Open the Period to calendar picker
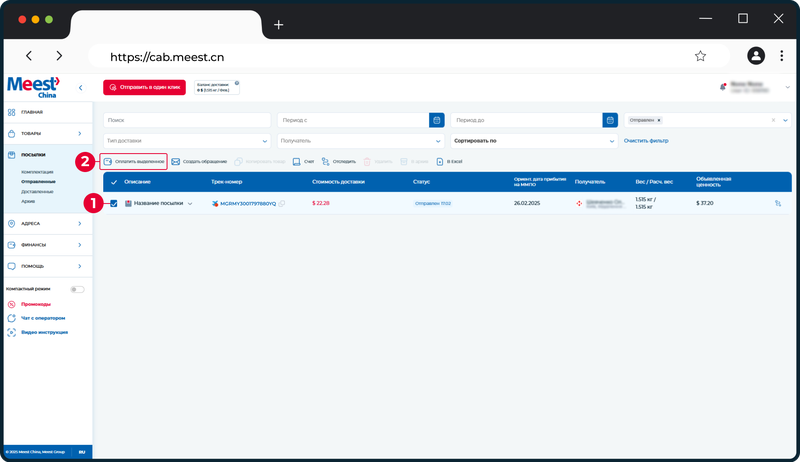Viewport: 800px width, 462px height. click(x=610, y=120)
